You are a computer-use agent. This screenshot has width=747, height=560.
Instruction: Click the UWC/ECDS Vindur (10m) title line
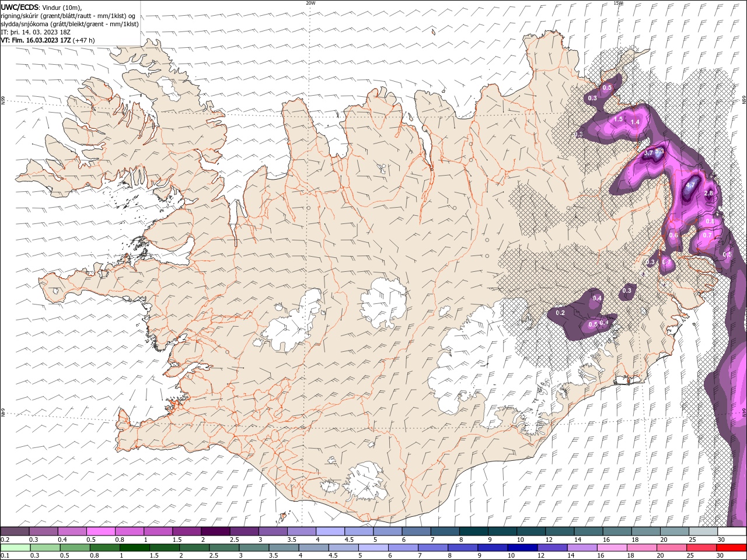[x=41, y=7]
